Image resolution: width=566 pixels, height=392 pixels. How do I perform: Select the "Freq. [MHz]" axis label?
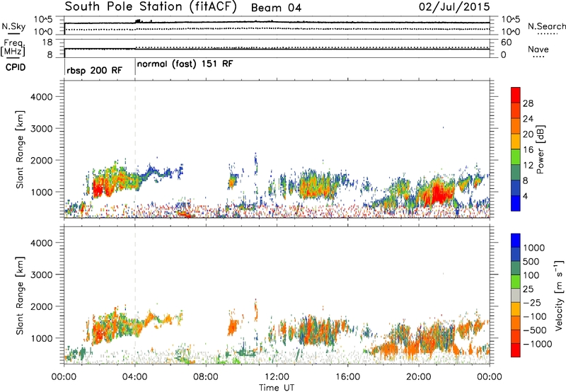click(13, 47)
